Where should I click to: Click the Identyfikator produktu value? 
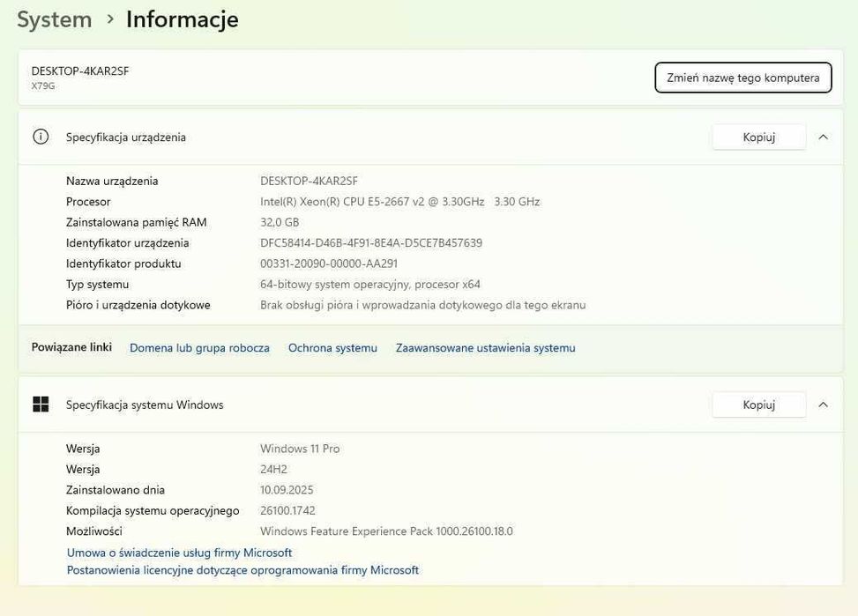pos(329,263)
